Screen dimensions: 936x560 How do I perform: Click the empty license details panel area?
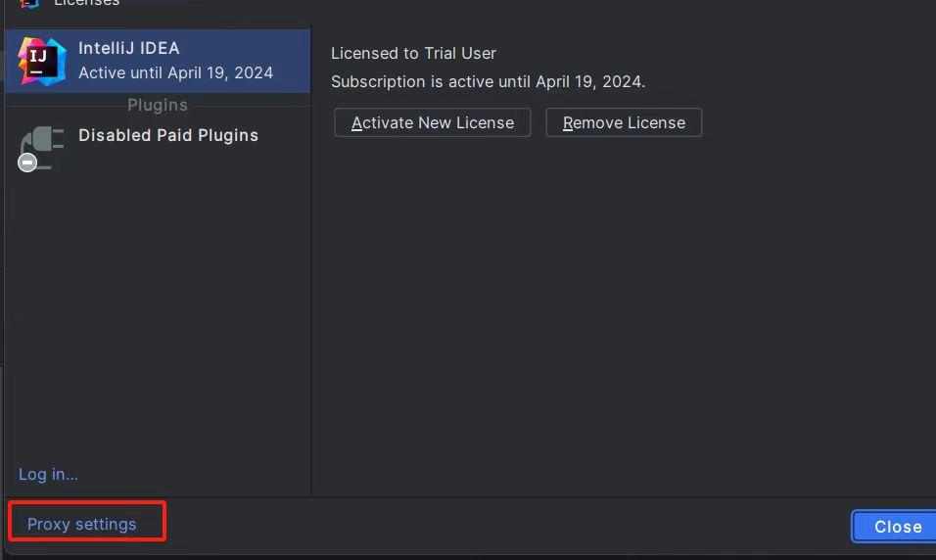point(623,313)
